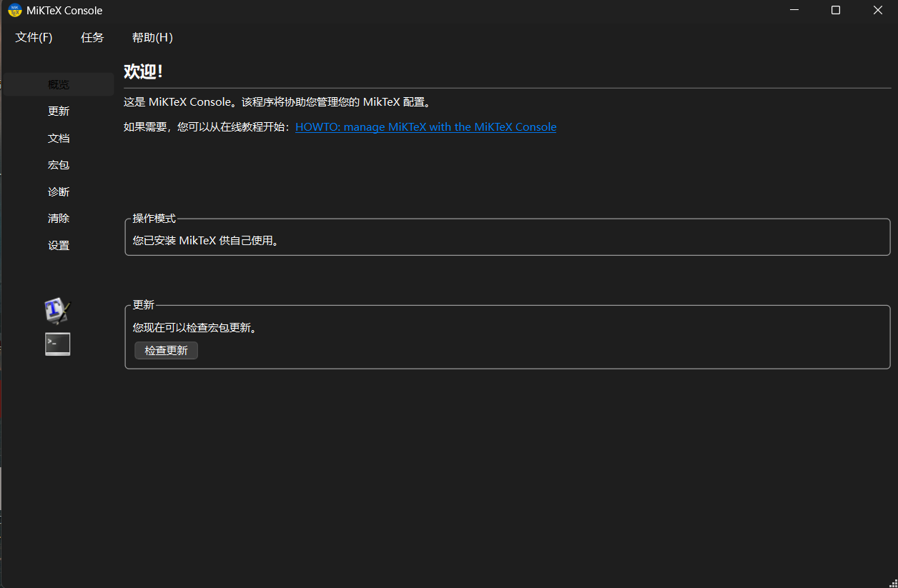Switch to the 更新 sidebar page
Screen dimensions: 898x588
[x=59, y=111]
